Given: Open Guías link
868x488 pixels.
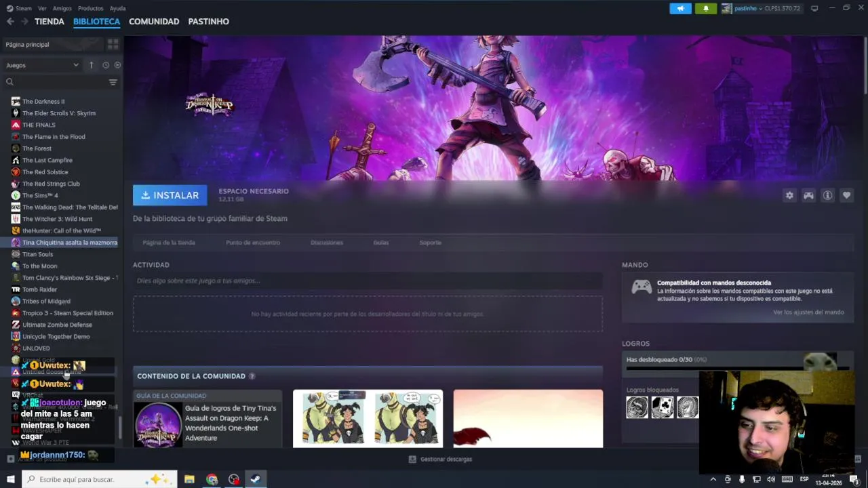Looking at the screenshot, I should click(381, 243).
